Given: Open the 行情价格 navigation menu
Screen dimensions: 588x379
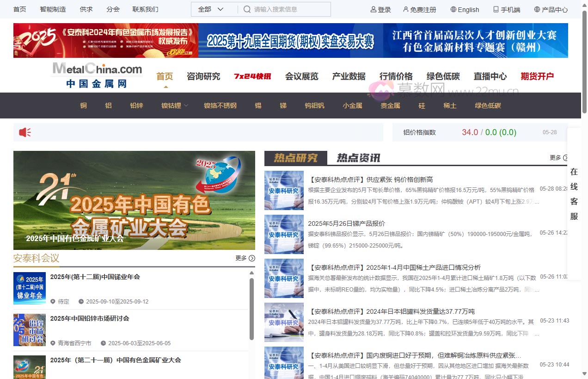Looking at the screenshot, I should click(x=396, y=76).
